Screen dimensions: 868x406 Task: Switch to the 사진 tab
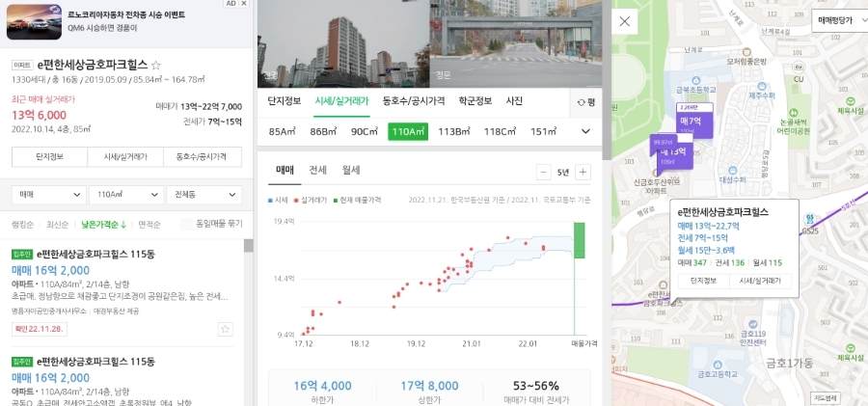coord(514,101)
